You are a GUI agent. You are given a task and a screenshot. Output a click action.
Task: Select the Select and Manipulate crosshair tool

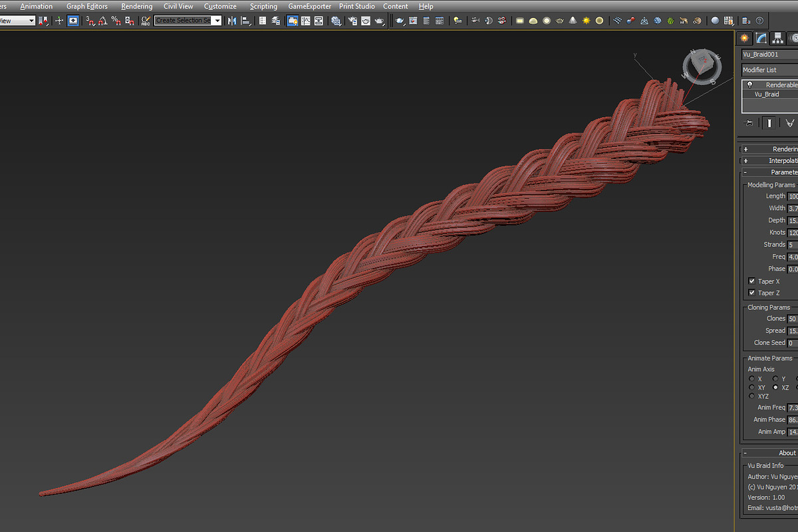click(x=59, y=21)
